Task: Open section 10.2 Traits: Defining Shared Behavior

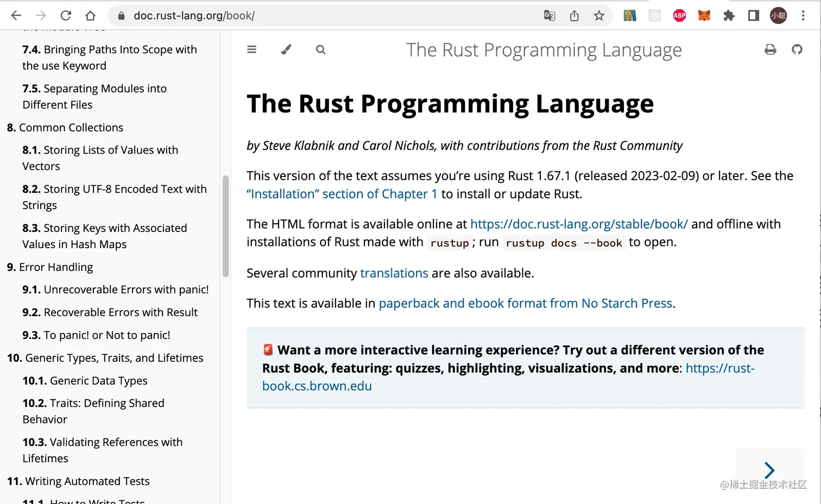Action: point(93,411)
